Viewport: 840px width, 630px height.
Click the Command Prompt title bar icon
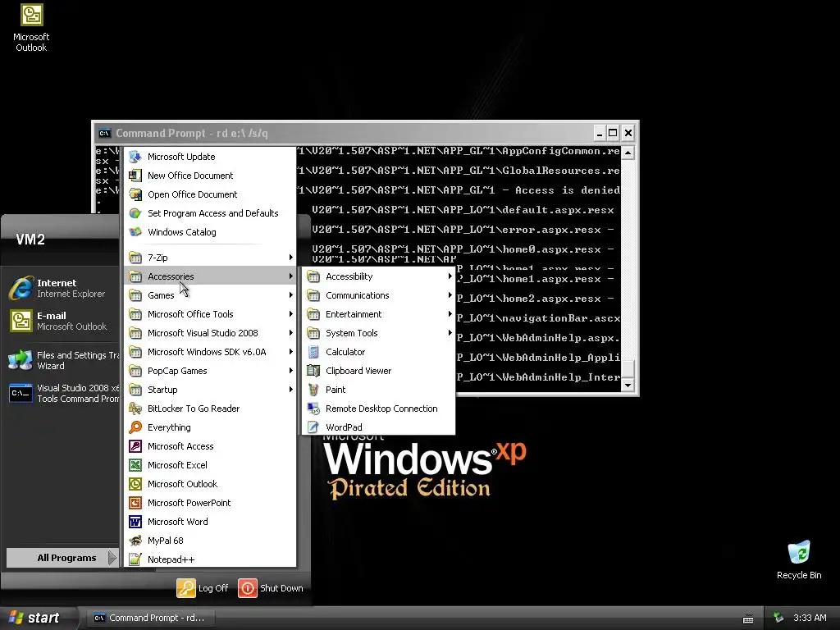(x=104, y=134)
